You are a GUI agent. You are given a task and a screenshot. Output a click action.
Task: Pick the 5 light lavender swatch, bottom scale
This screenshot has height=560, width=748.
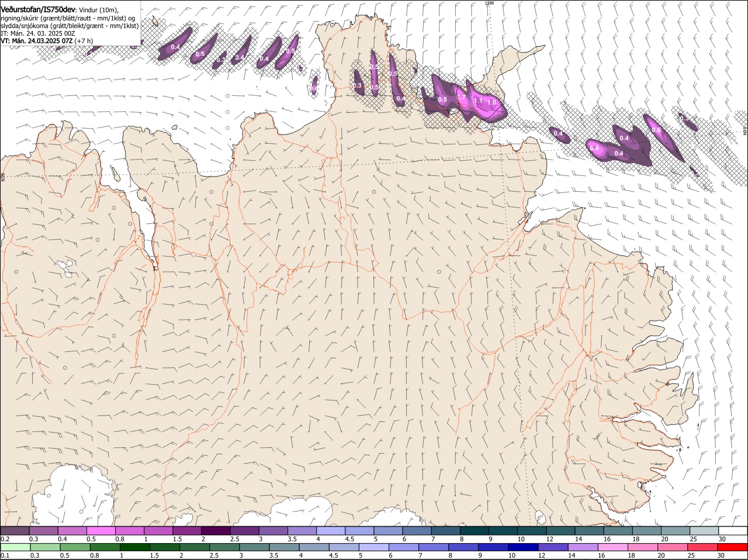pos(373,547)
